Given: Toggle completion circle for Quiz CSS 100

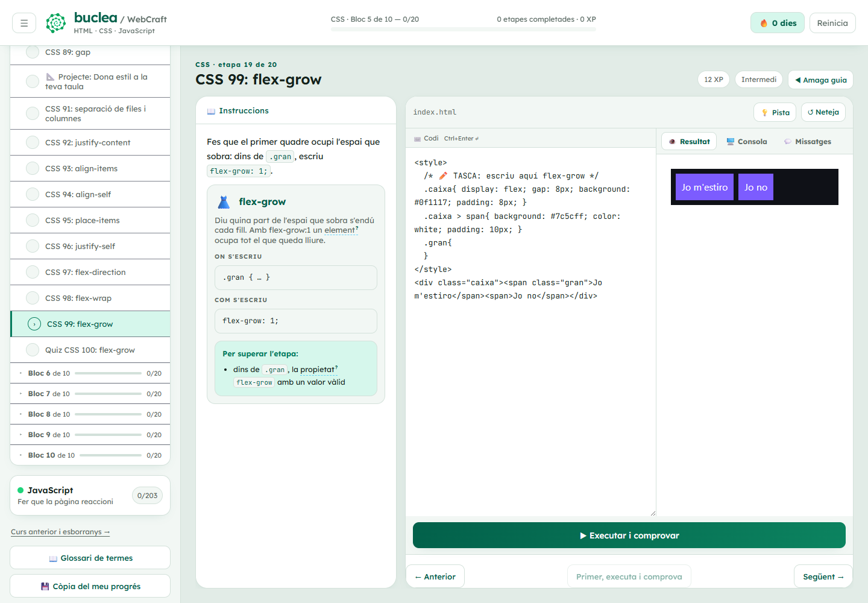Looking at the screenshot, I should tap(33, 350).
